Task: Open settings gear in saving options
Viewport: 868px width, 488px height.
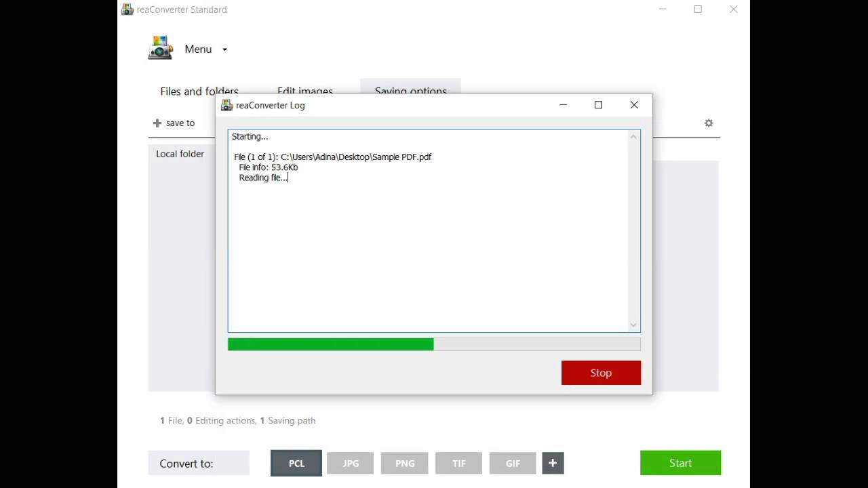Action: tap(709, 123)
